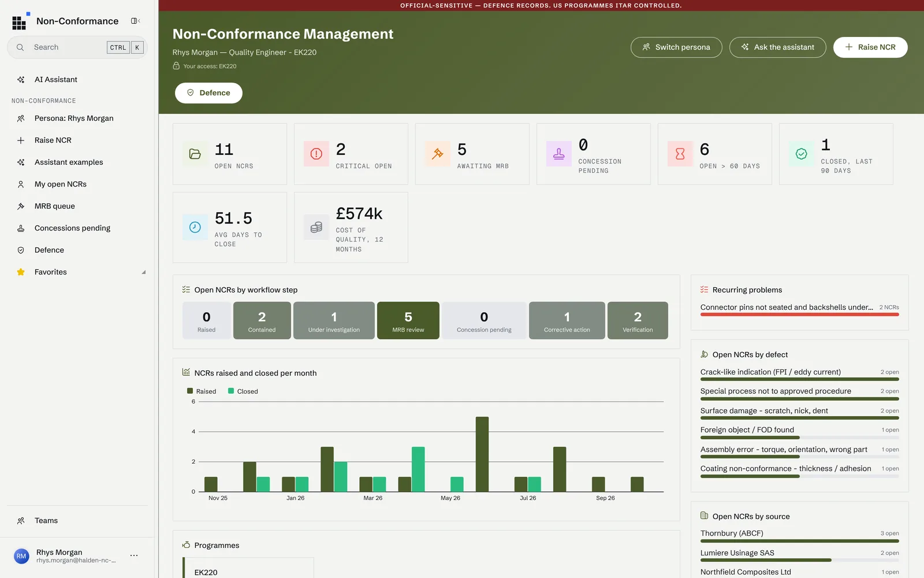The image size is (924, 578).
Task: Open Foreign object / FOD found row
Action: click(x=800, y=432)
